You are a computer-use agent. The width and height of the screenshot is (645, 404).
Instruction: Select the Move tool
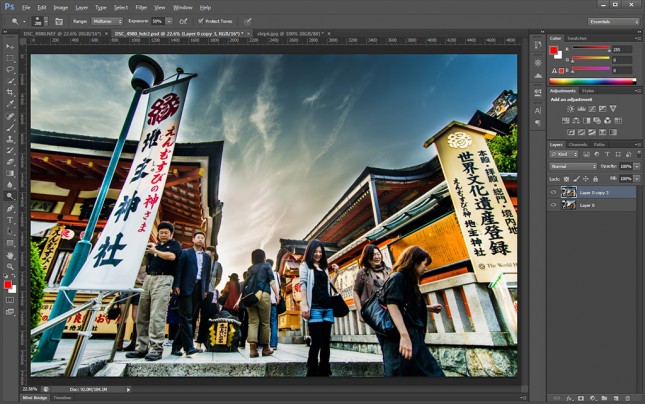[x=10, y=46]
